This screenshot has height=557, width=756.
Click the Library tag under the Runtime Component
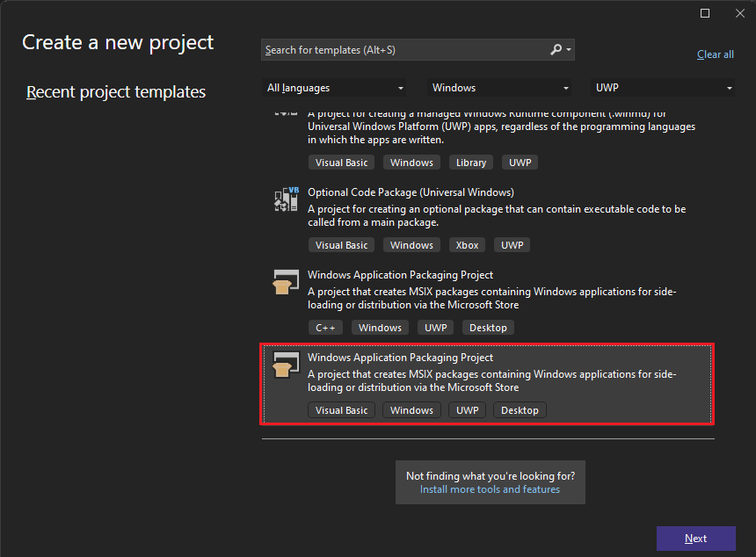470,162
